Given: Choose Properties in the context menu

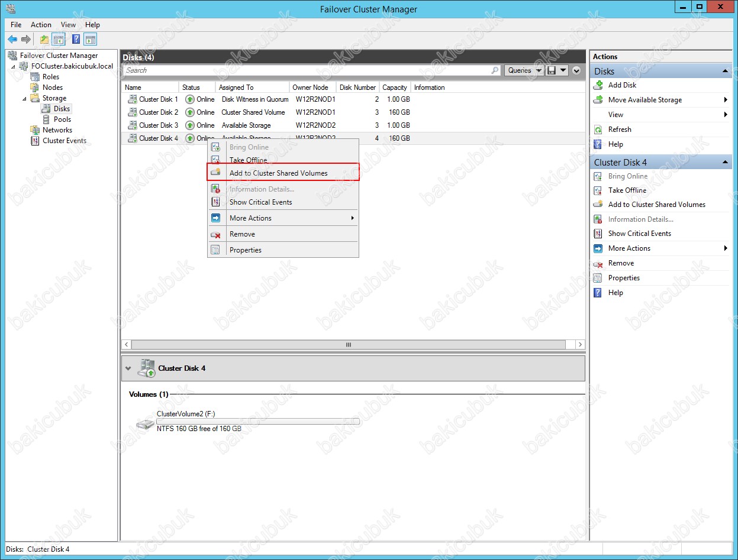Looking at the screenshot, I should click(283, 250).
